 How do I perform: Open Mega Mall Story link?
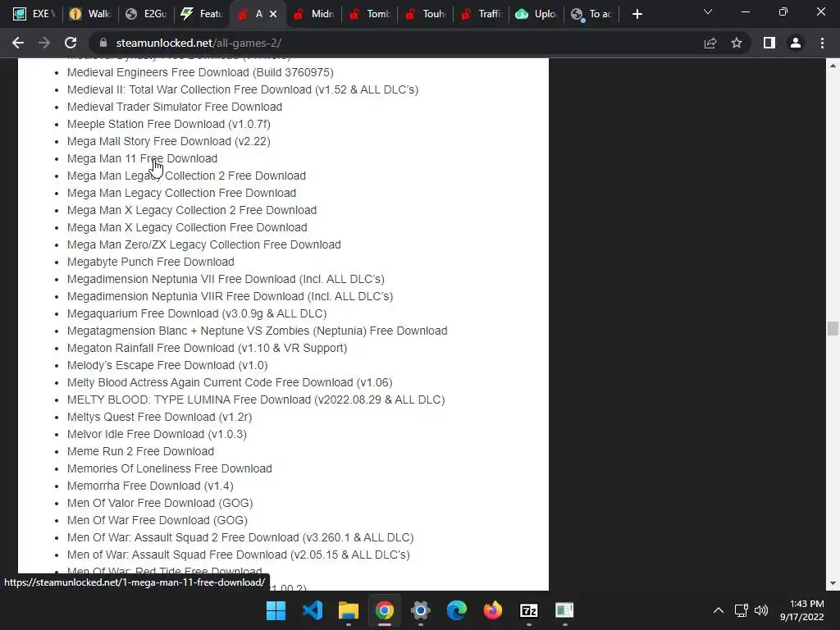click(x=169, y=141)
